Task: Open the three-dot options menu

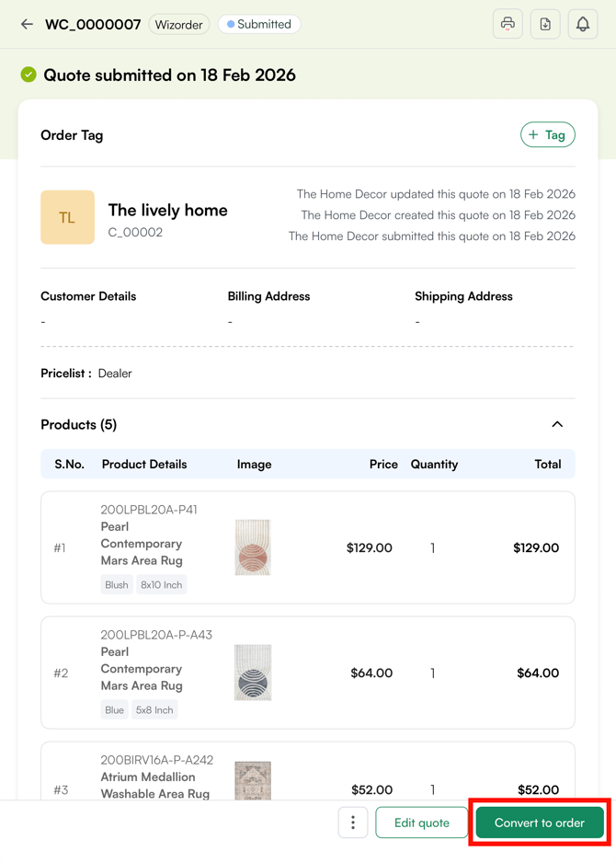Action: click(x=353, y=823)
